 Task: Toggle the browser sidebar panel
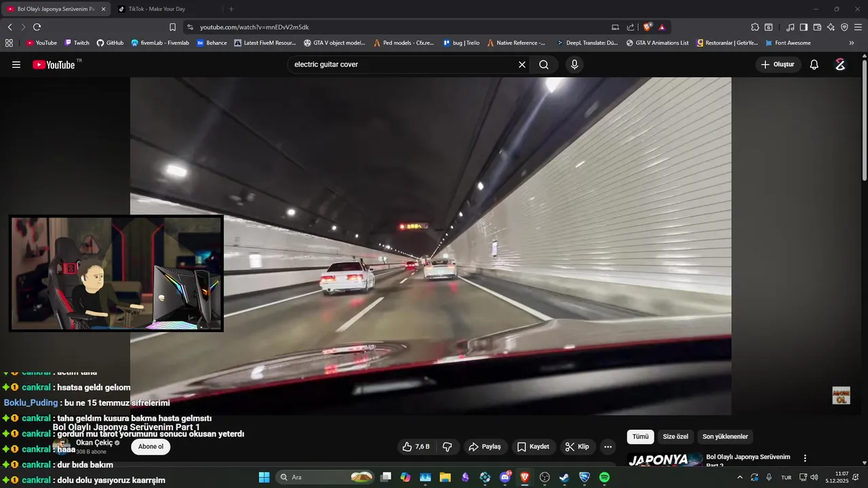pyautogui.click(x=804, y=27)
